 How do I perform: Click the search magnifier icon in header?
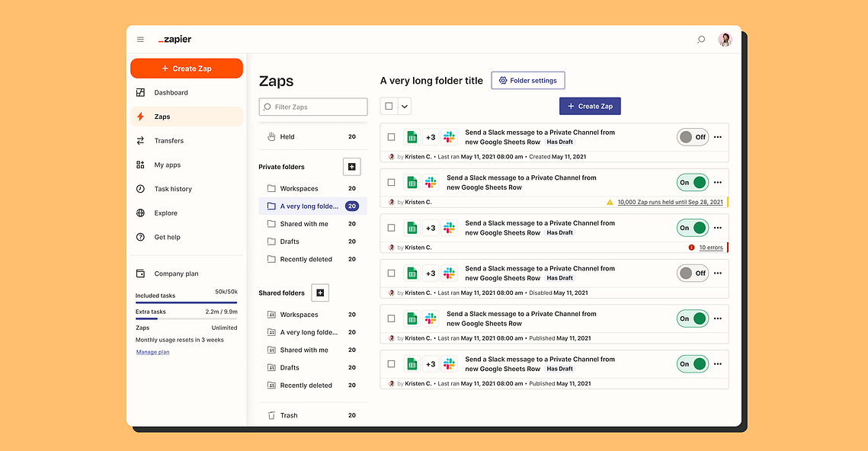(x=701, y=40)
